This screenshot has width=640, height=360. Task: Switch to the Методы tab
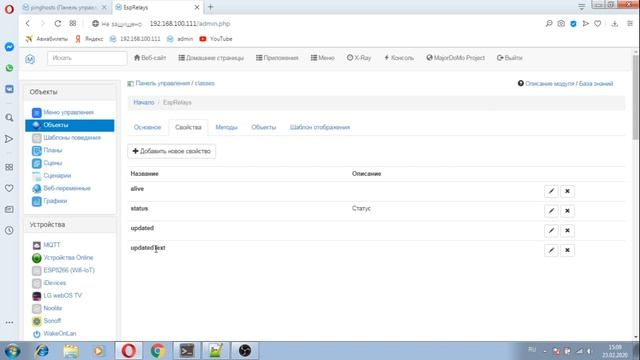pyautogui.click(x=227, y=127)
